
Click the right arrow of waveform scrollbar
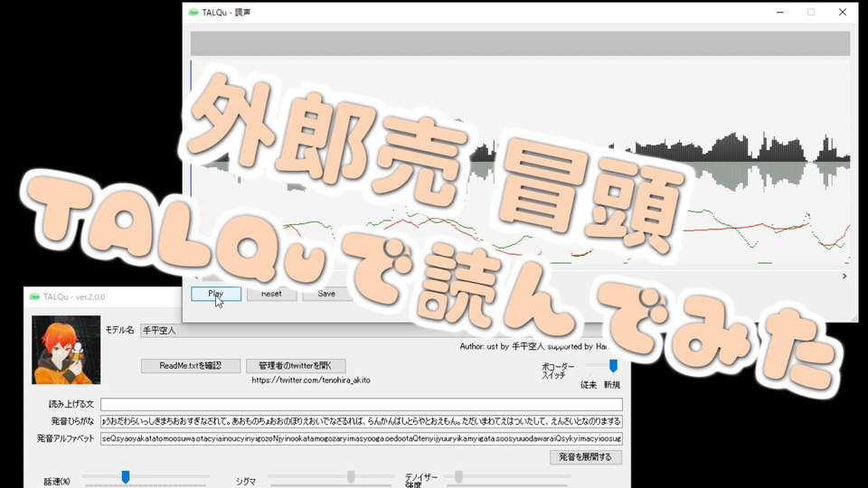(x=844, y=277)
